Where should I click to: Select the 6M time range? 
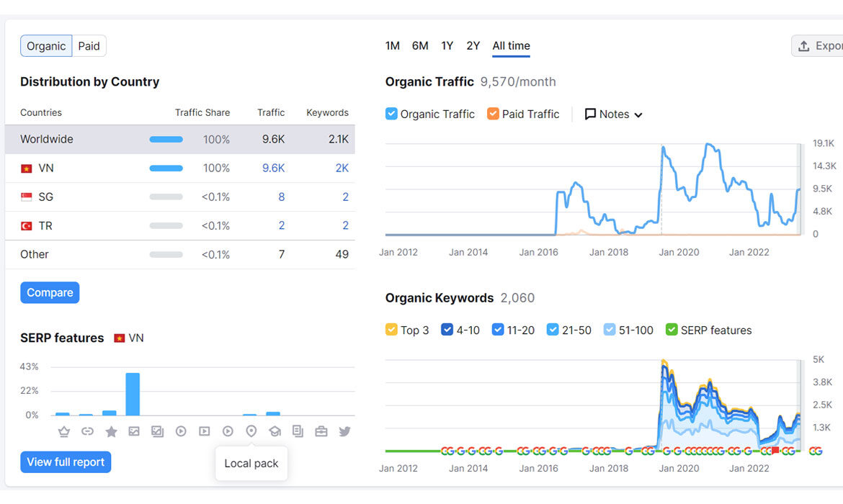[420, 45]
